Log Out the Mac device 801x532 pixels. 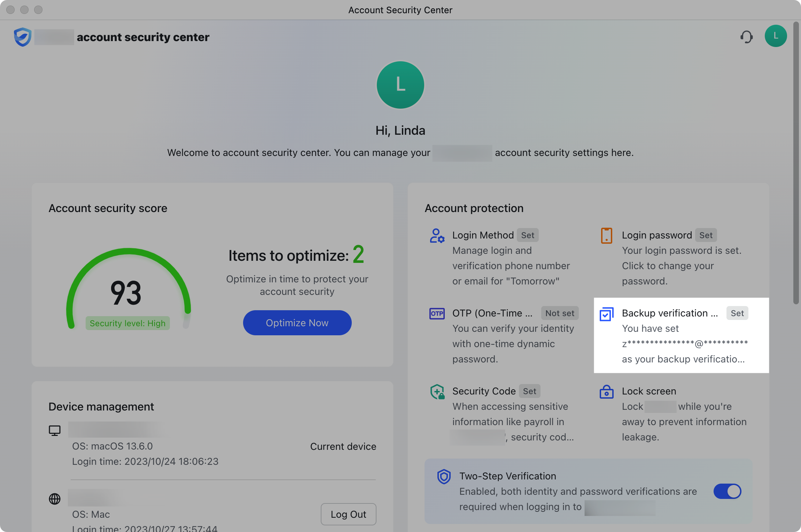pos(348,514)
